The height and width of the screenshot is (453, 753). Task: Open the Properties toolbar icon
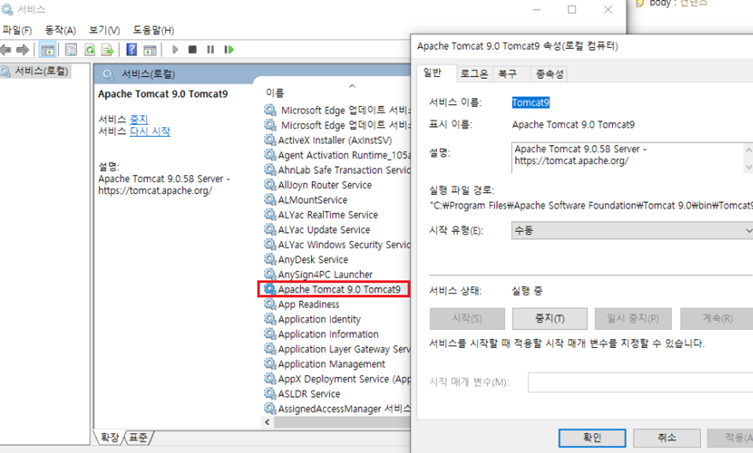pos(71,49)
